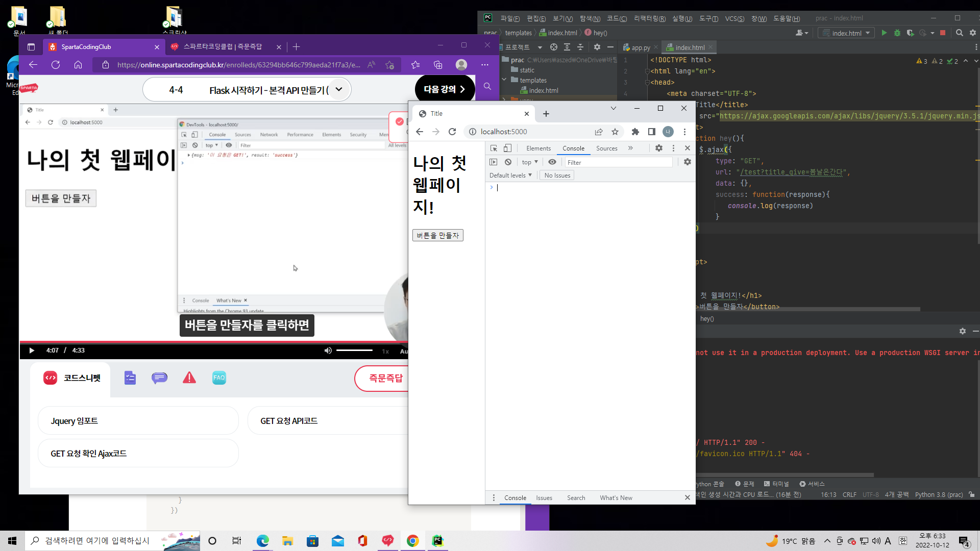The width and height of the screenshot is (980, 551).
Task: Click the No Issues button in DevTools
Action: 557,176
